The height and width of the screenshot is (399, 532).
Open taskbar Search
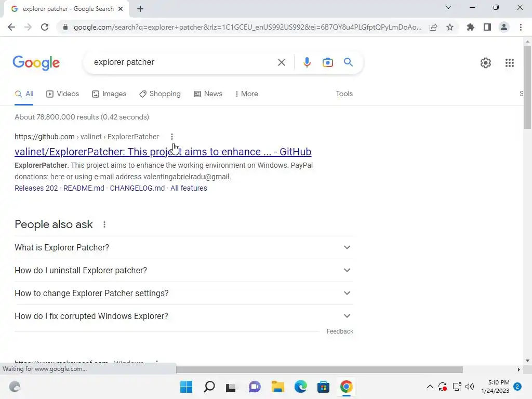click(x=209, y=387)
